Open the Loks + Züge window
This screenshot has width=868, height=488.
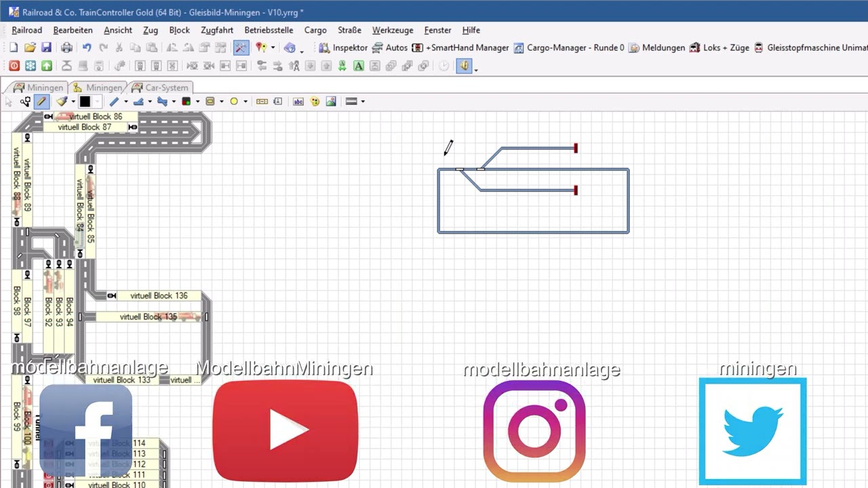[x=719, y=47]
